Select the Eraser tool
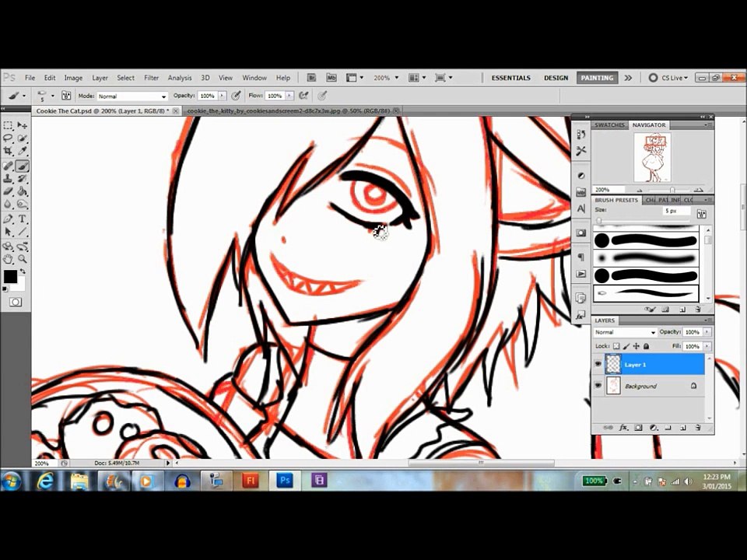Viewport: 747px width, 560px height. [x=8, y=191]
